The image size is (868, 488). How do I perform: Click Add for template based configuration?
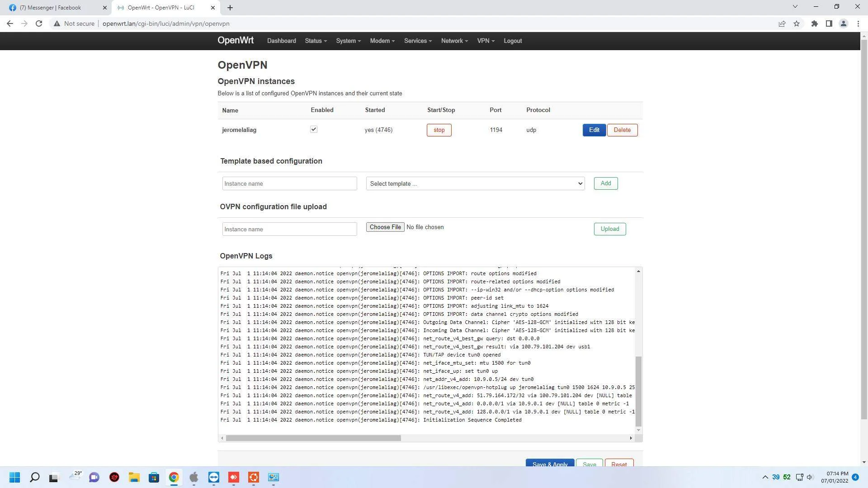point(606,183)
